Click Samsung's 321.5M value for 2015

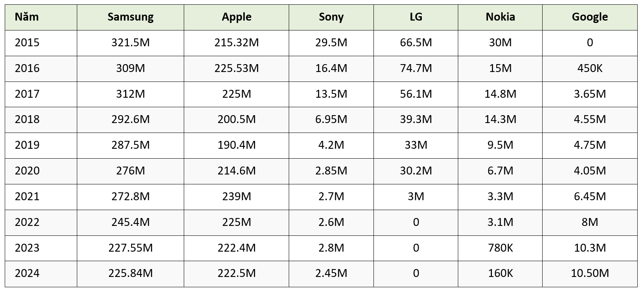pyautogui.click(x=130, y=43)
